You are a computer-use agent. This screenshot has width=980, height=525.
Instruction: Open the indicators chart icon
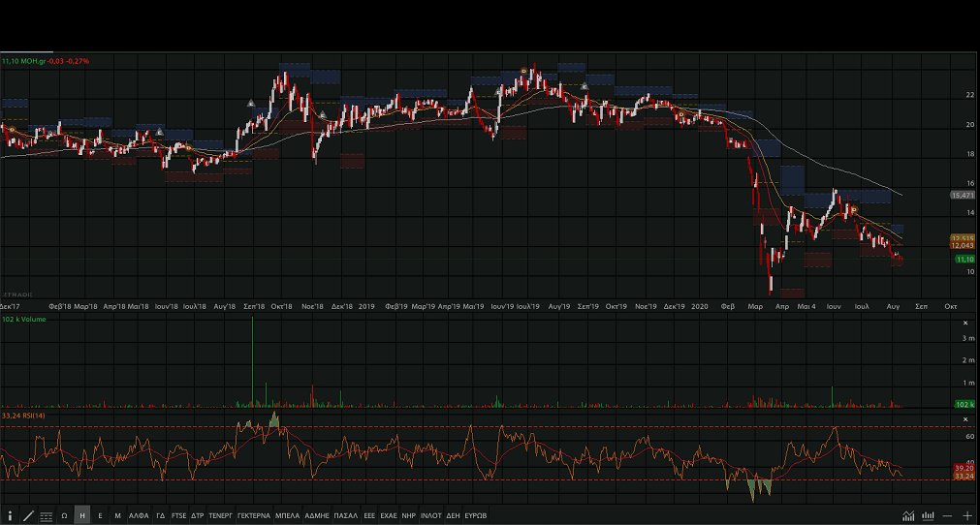coord(908,516)
